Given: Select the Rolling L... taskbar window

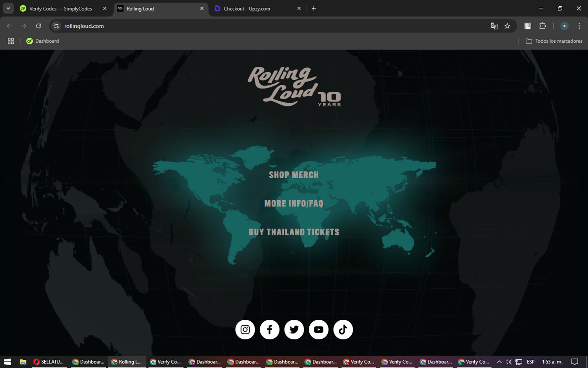Looking at the screenshot, I should [127, 362].
